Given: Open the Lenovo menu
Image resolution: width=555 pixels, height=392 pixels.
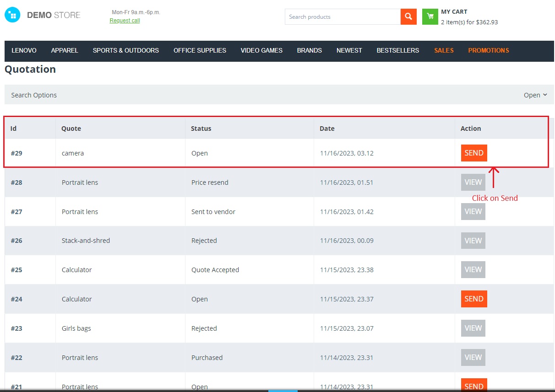Looking at the screenshot, I should pos(24,50).
